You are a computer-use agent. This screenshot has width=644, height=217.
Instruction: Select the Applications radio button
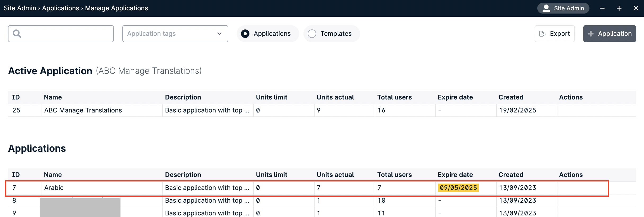click(x=245, y=34)
